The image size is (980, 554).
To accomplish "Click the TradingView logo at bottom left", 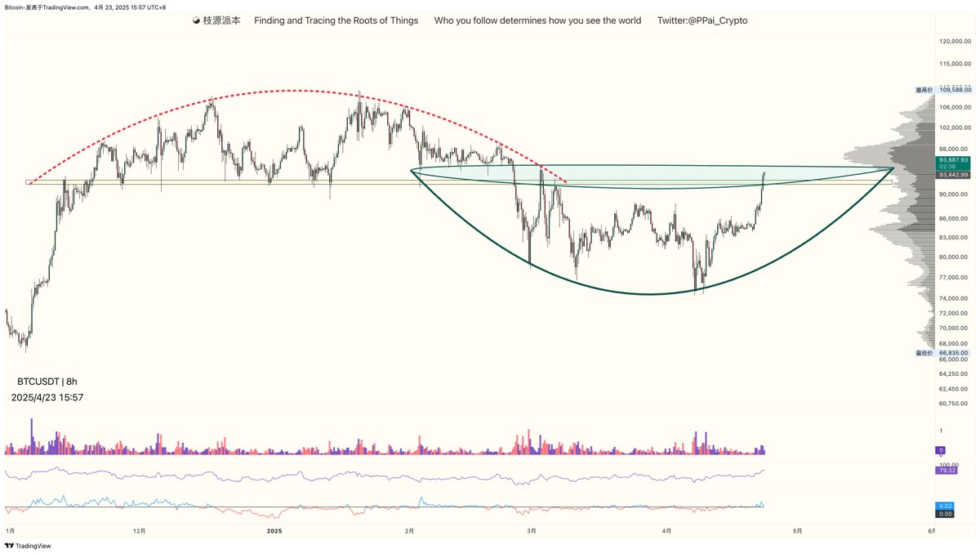I will [x=29, y=546].
